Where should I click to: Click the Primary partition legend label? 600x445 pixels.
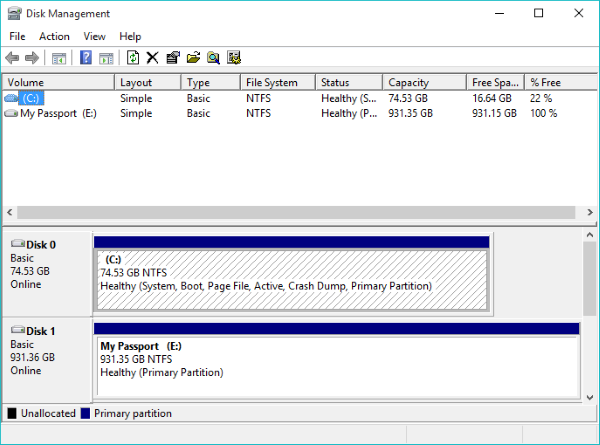tap(133, 413)
